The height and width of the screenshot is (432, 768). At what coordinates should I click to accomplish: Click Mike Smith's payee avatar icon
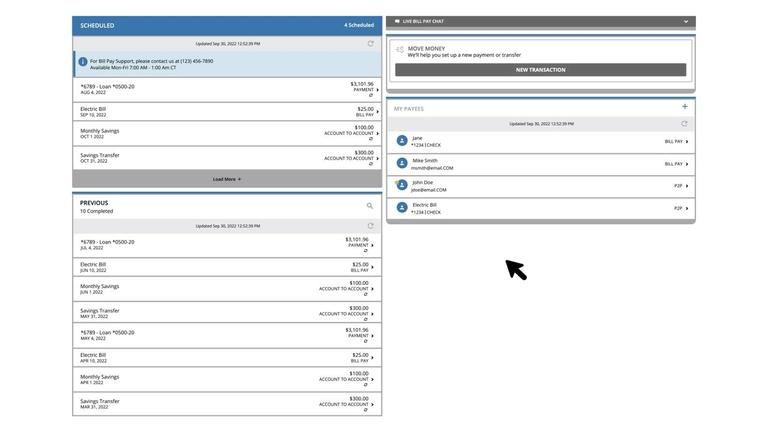coord(402,163)
